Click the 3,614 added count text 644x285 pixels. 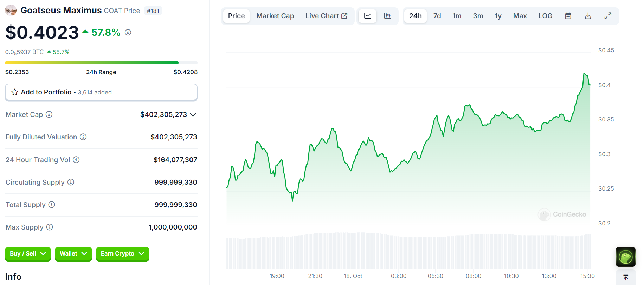point(95,92)
